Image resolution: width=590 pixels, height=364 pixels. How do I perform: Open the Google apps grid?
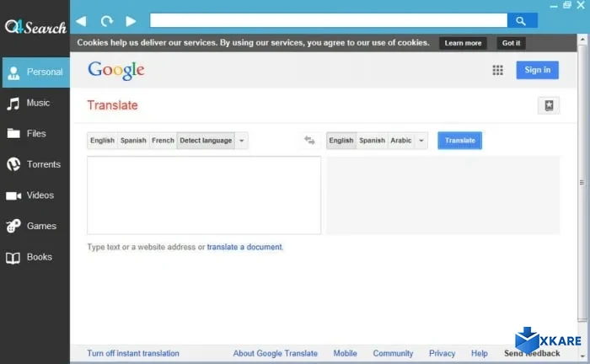pos(497,70)
